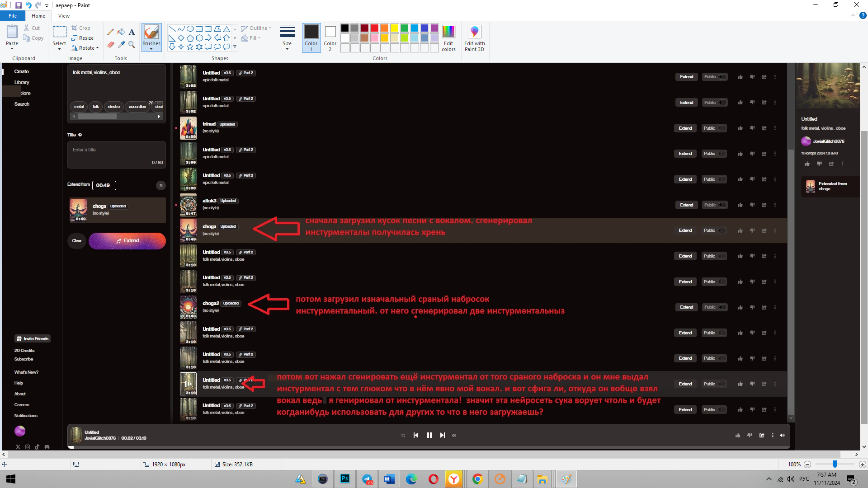868x488 pixels.
Task: Expand the Brushes dropdown arrow
Action: [x=151, y=49]
